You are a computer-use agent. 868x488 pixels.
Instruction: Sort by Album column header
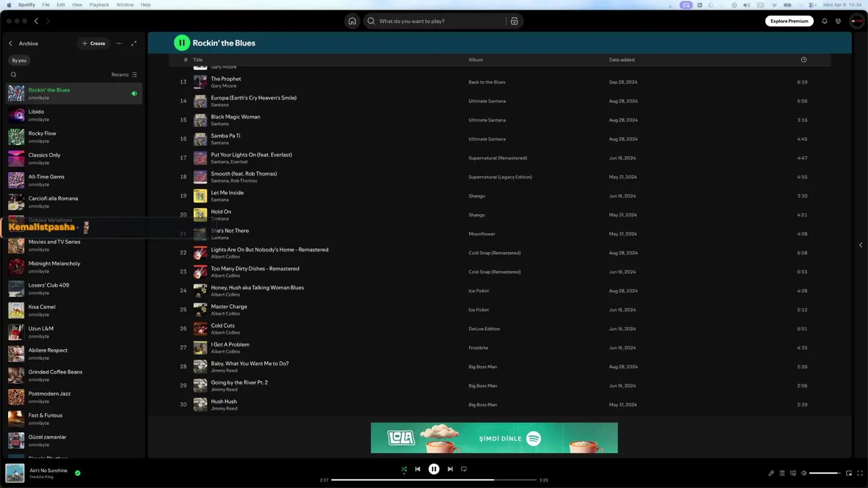(476, 60)
